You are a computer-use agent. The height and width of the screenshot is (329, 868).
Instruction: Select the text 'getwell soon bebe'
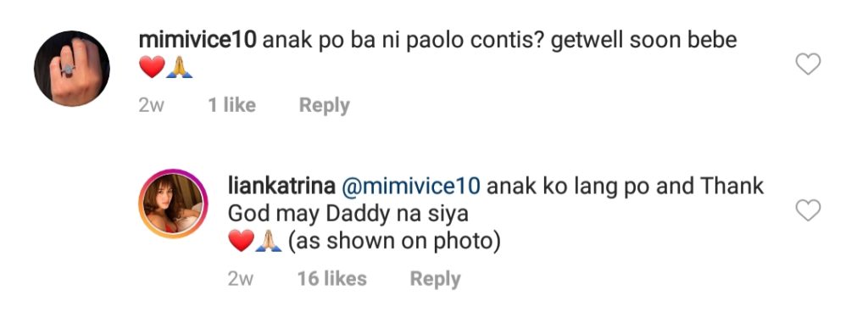(644, 41)
